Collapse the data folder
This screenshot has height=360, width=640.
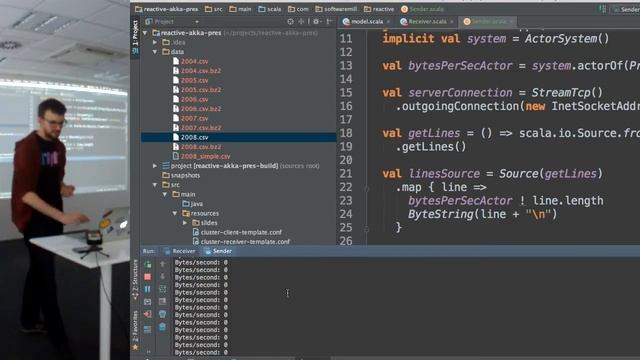pos(155,52)
